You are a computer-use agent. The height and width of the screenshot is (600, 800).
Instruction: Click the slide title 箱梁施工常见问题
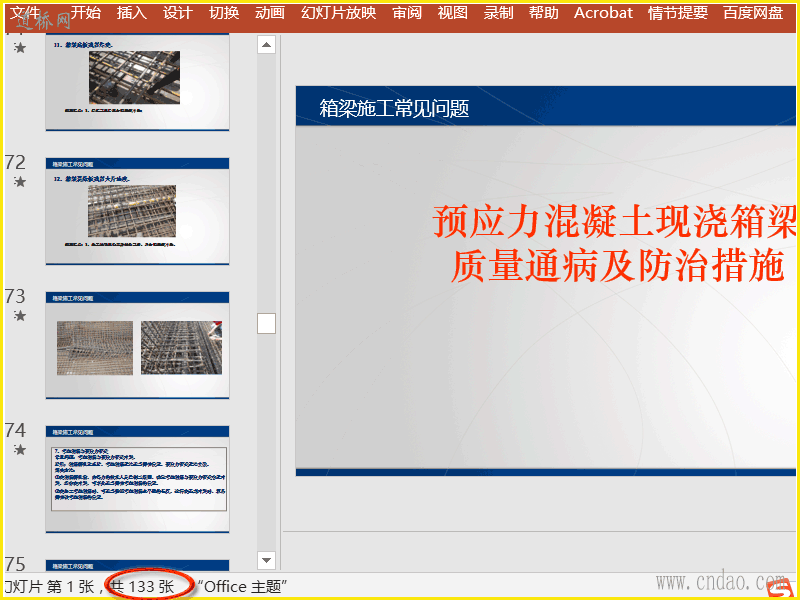394,108
